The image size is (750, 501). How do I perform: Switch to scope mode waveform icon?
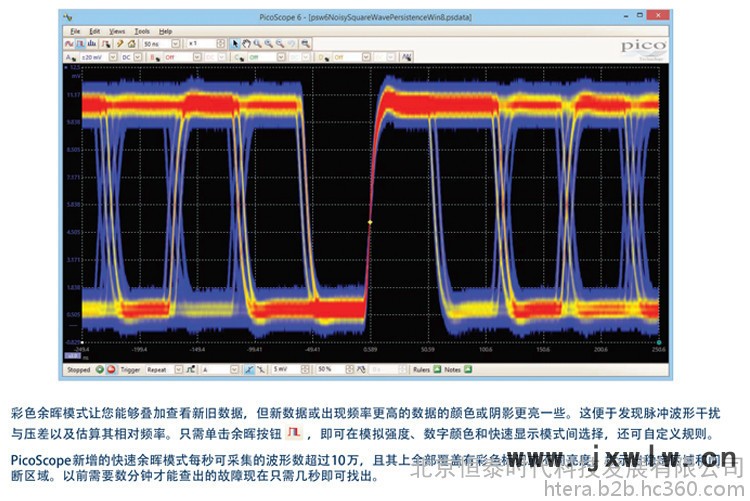pyautogui.click(x=69, y=44)
